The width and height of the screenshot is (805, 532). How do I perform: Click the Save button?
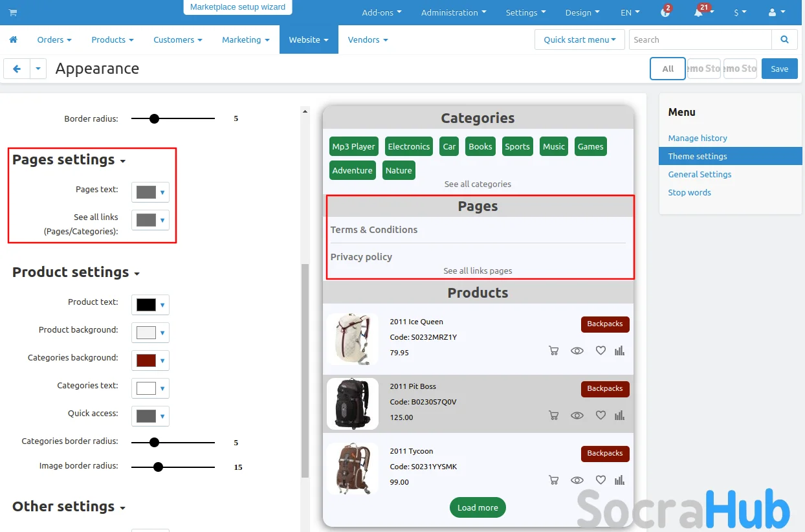click(779, 69)
